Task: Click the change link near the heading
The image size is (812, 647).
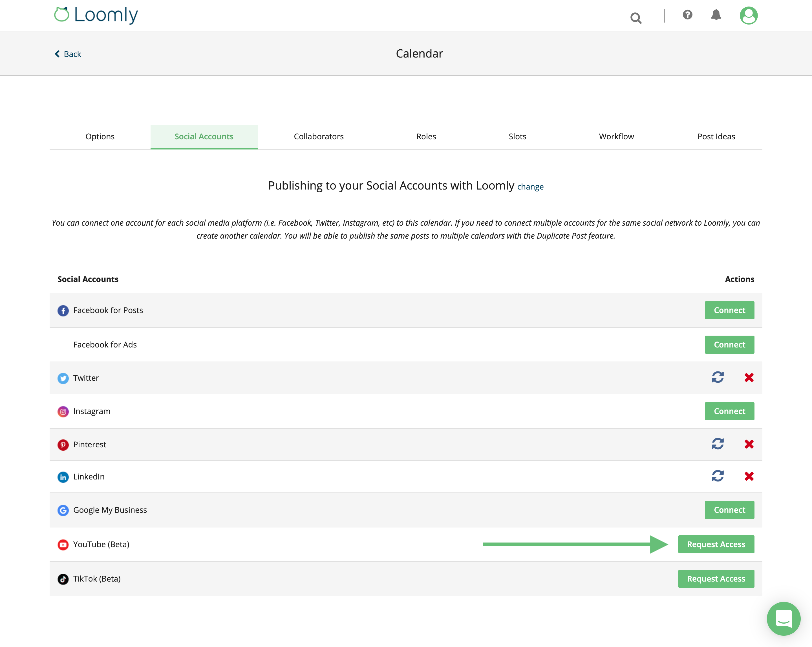Action: coord(530,186)
